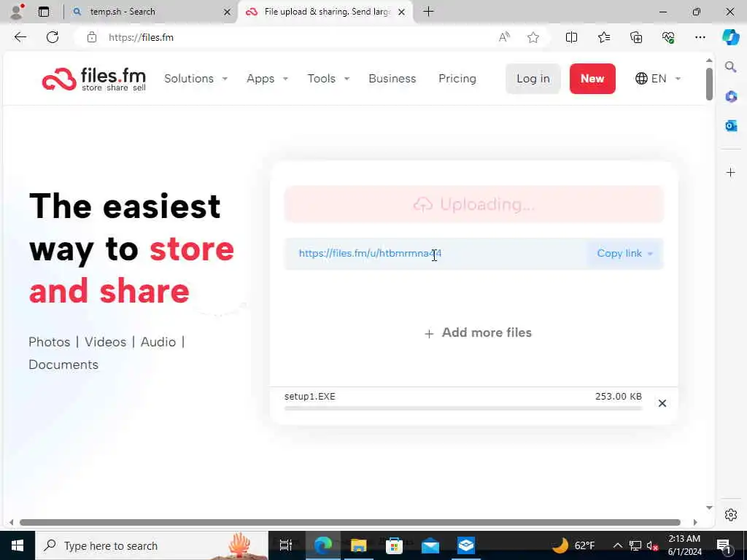747x560 pixels.
Task: Open File Explorer on taskbar
Action: pos(358,545)
